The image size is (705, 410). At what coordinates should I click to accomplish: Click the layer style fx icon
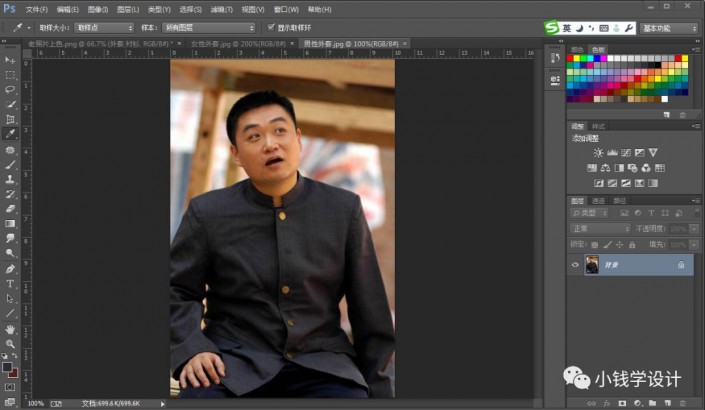point(607,402)
